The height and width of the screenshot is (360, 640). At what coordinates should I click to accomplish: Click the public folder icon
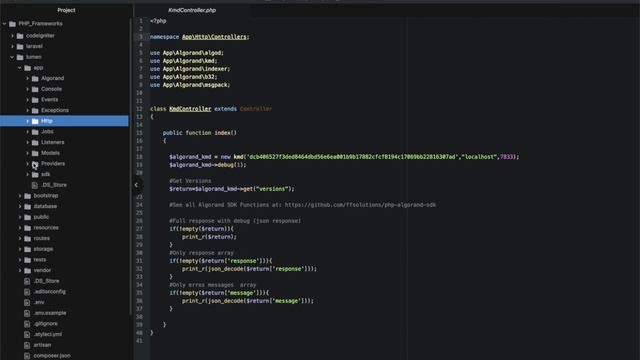coord(27,217)
